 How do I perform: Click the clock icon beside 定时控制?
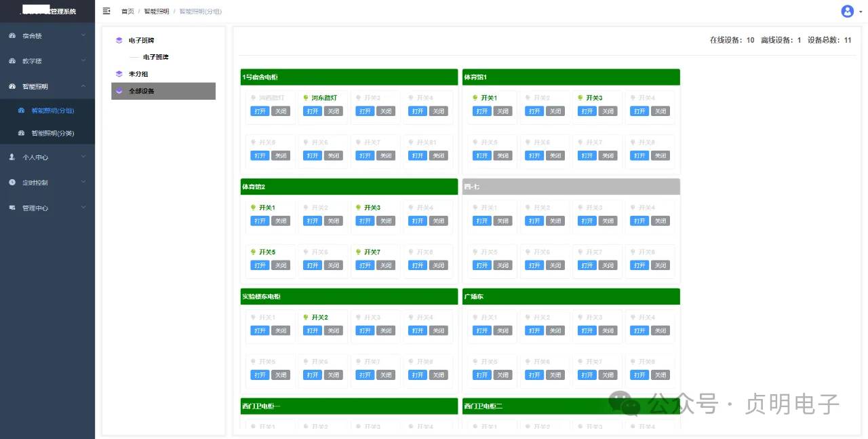click(12, 183)
